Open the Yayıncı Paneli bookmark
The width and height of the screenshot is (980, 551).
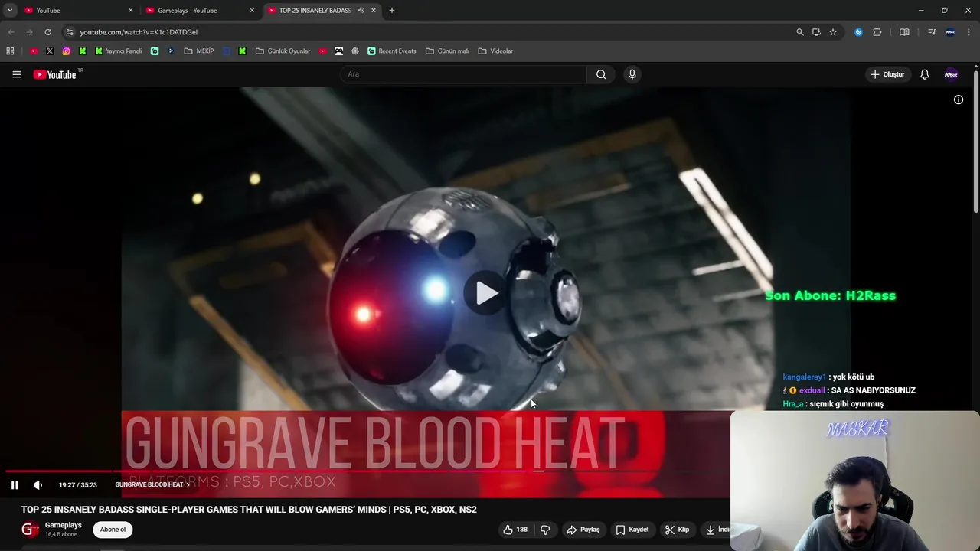(x=119, y=51)
